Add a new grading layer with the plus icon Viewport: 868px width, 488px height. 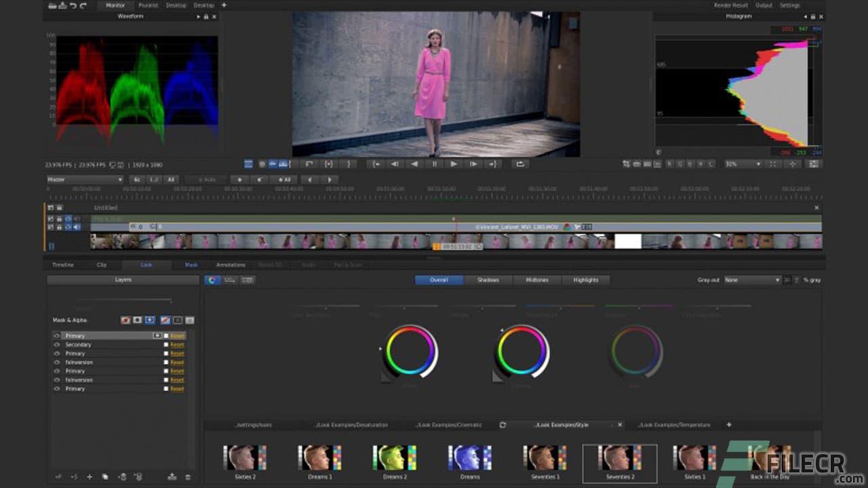[90, 477]
